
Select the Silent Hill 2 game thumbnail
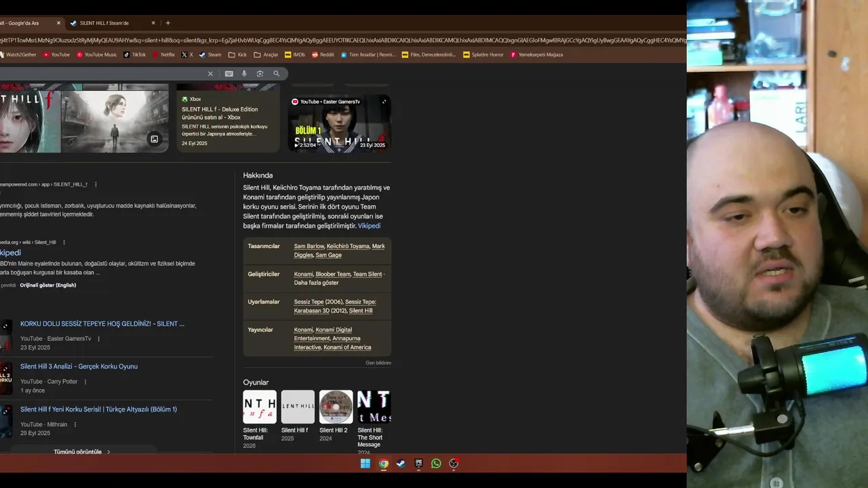pyautogui.click(x=336, y=407)
